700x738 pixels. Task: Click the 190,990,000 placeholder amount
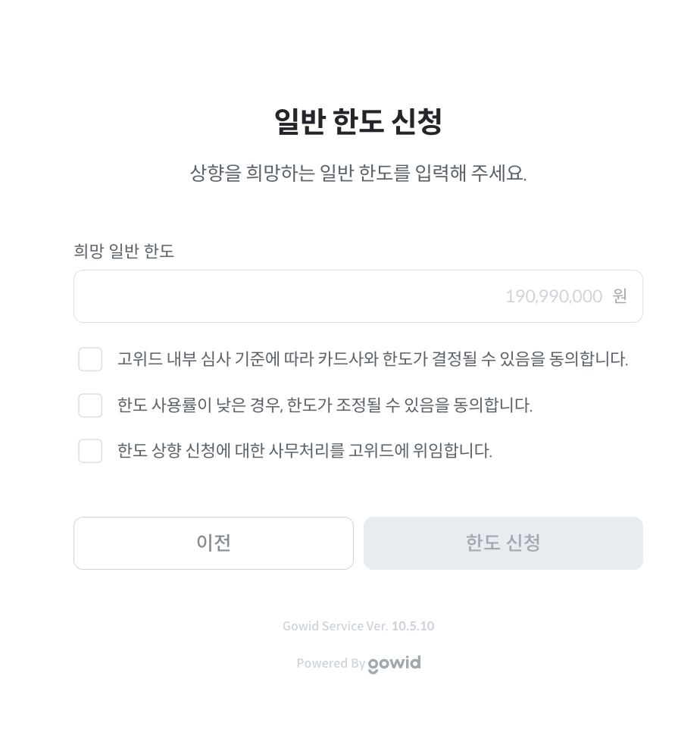point(553,296)
